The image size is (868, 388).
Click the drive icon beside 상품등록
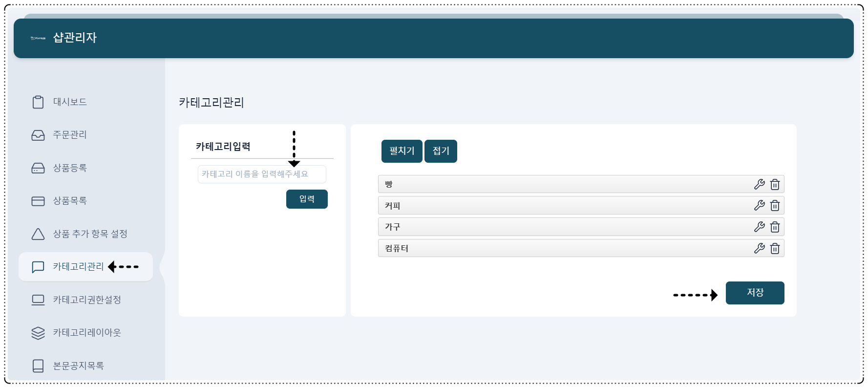pyautogui.click(x=38, y=168)
